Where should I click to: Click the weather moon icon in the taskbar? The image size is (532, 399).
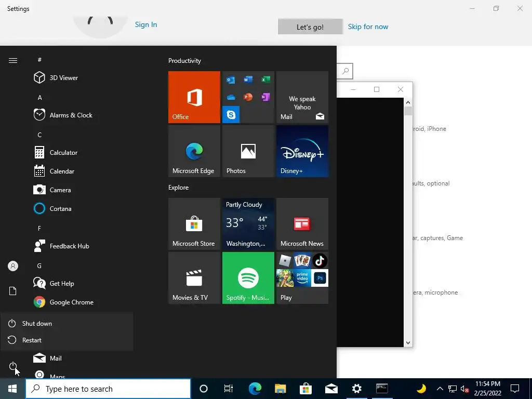coord(421,389)
